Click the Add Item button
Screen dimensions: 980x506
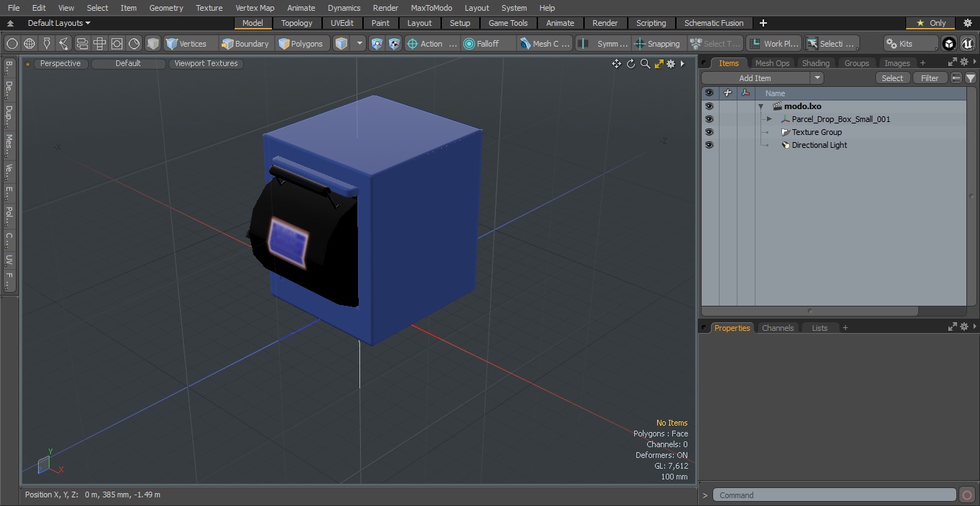755,78
